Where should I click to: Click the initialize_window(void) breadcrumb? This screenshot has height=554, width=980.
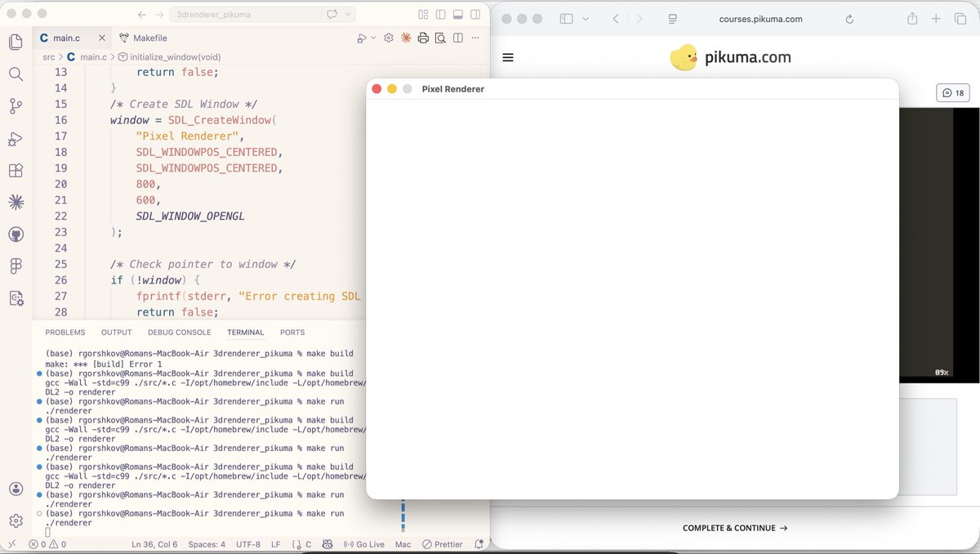click(x=169, y=57)
